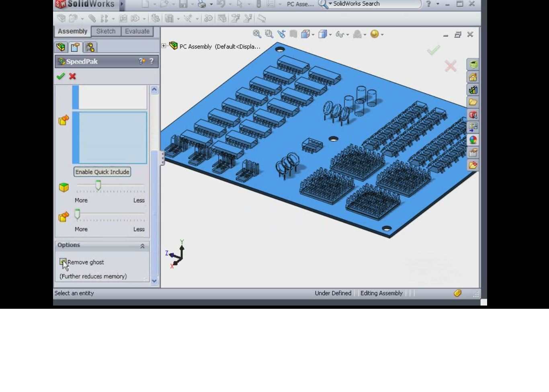Click the Enable Quick Include button
Image resolution: width=549 pixels, height=392 pixels.
coord(102,172)
